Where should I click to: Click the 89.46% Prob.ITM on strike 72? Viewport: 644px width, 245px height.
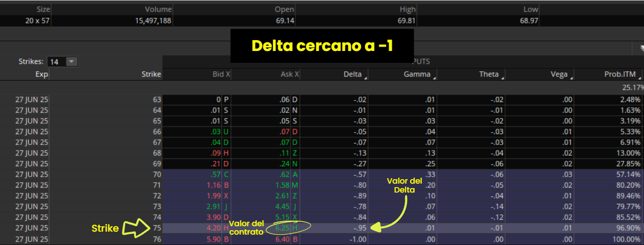pyautogui.click(x=630, y=196)
